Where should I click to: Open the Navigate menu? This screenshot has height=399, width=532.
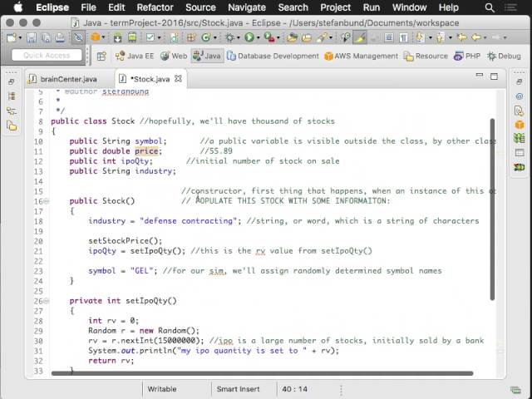[247, 7]
